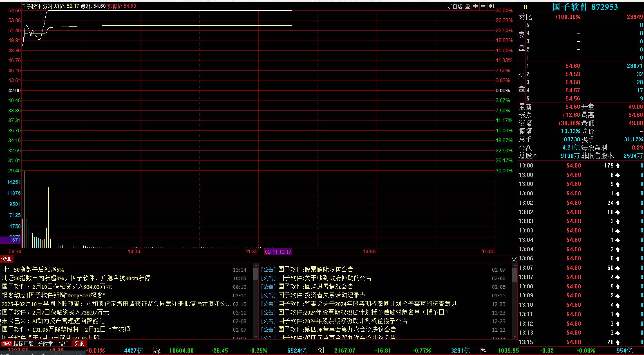
Task: Open news 北证50指数午后涨超5%
Action: point(33,270)
